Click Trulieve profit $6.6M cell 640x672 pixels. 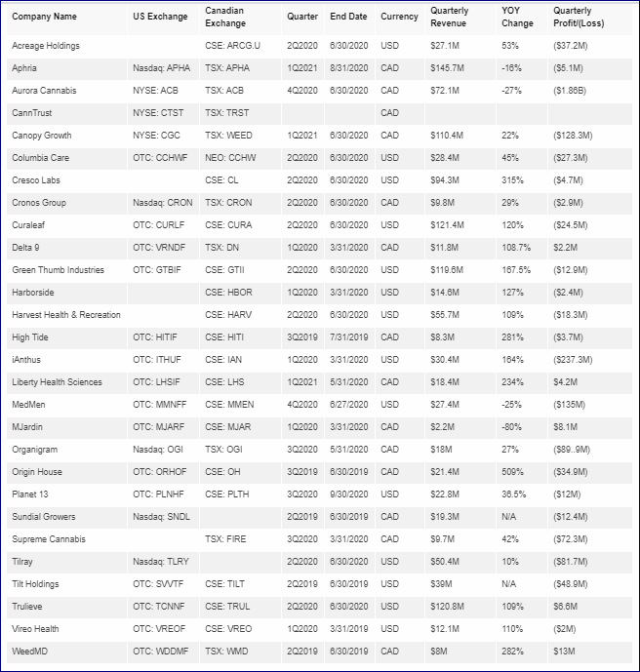565,607
